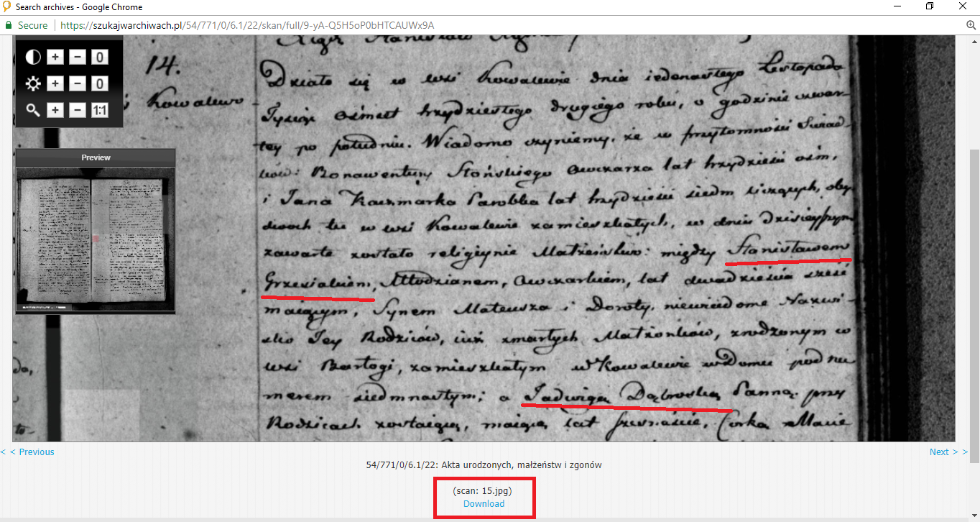This screenshot has width=980, height=522.
Task: Reset brightness to zero
Action: [x=100, y=84]
